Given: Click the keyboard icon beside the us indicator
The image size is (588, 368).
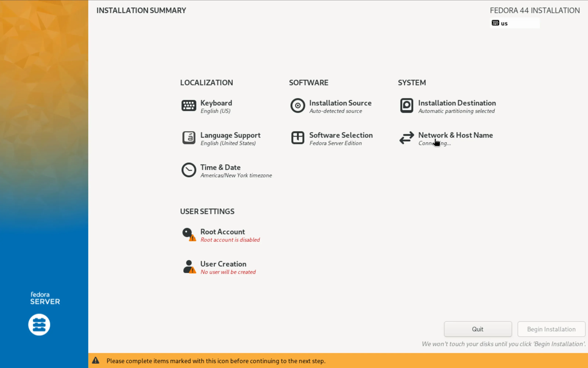Looking at the screenshot, I should [495, 23].
